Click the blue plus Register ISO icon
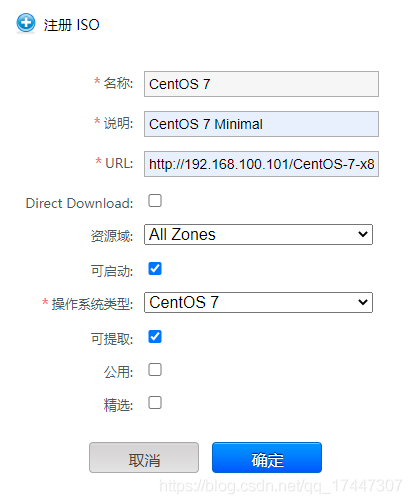 tap(26, 23)
